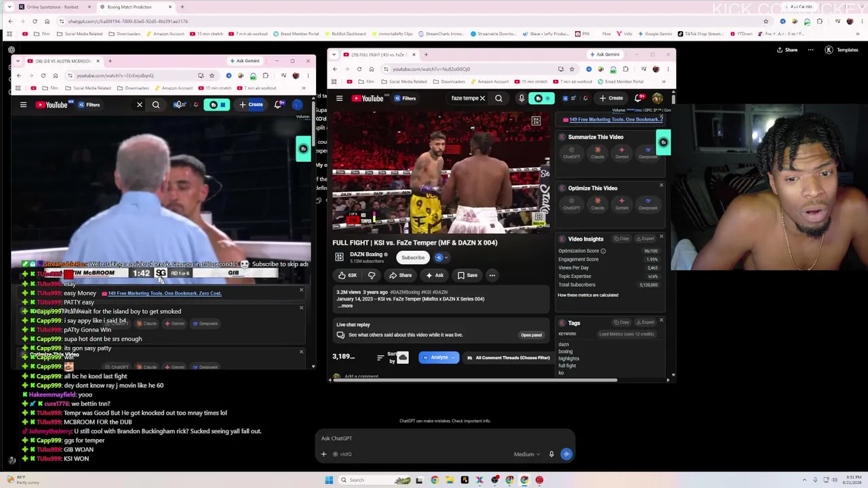
Task: Open more actions menu under KSI video
Action: pos(492,275)
